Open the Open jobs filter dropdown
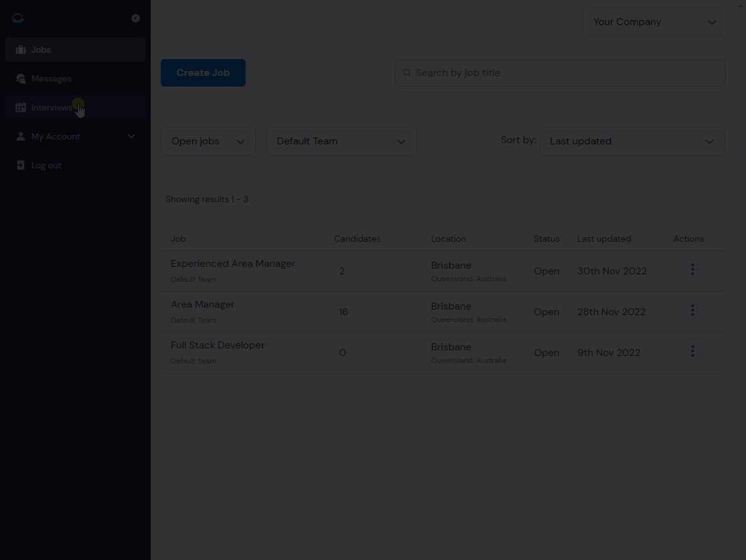The height and width of the screenshot is (560, 746). (x=208, y=141)
